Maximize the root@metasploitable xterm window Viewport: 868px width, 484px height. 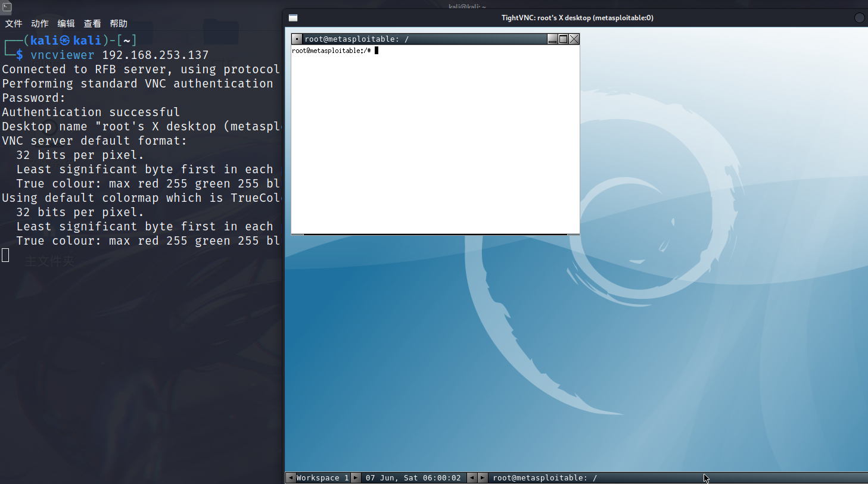563,39
